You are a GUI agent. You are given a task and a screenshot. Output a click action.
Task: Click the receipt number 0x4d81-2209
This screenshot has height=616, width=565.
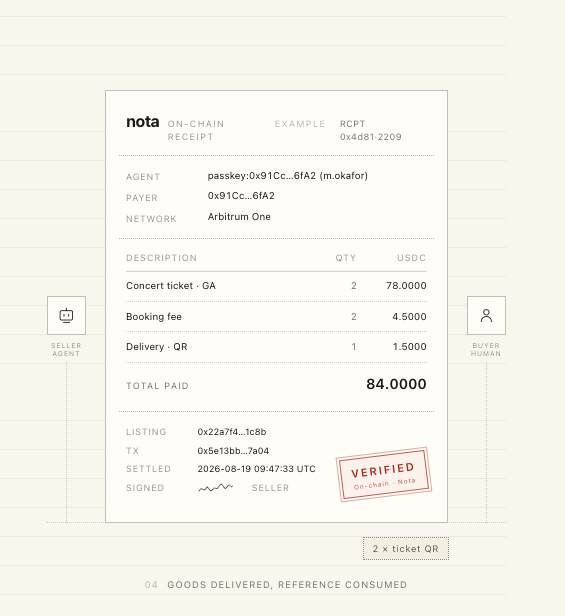pyautogui.click(x=371, y=137)
